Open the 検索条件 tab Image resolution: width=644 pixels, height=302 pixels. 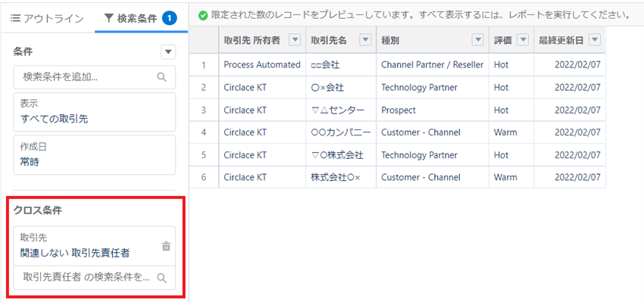click(x=141, y=18)
